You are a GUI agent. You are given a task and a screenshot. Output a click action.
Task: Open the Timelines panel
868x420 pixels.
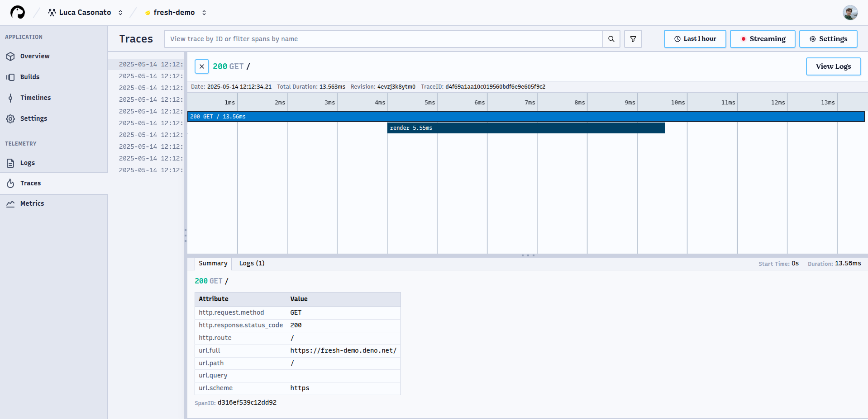[35, 97]
